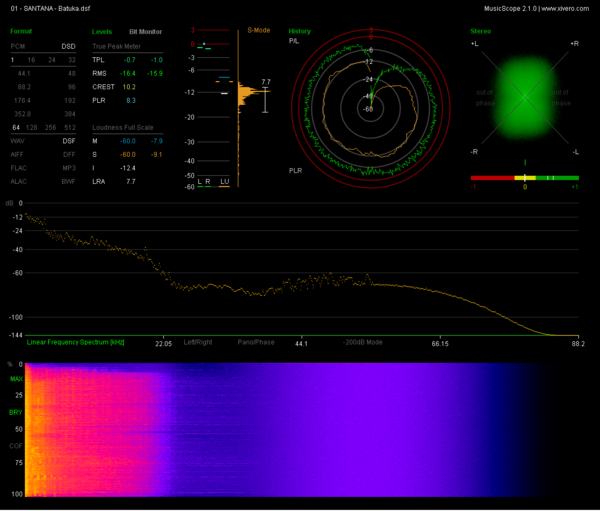Viewport: 600px width, 511px height.
Task: Click the momentary loudness value -7.9
Action: point(157,141)
